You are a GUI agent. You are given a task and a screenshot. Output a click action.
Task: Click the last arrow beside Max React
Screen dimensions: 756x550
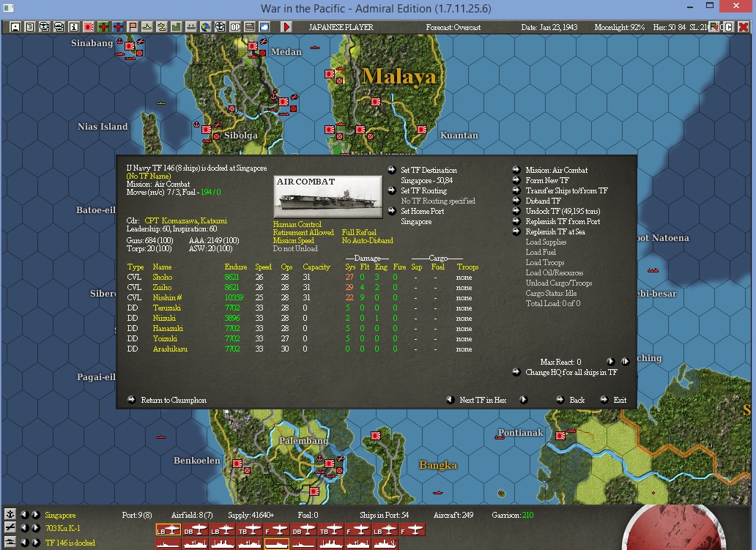coord(626,362)
